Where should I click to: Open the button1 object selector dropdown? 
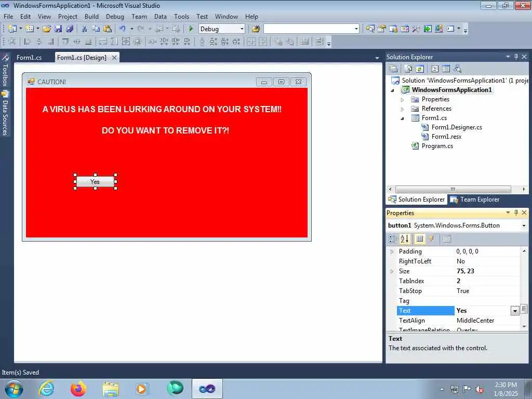click(x=524, y=225)
